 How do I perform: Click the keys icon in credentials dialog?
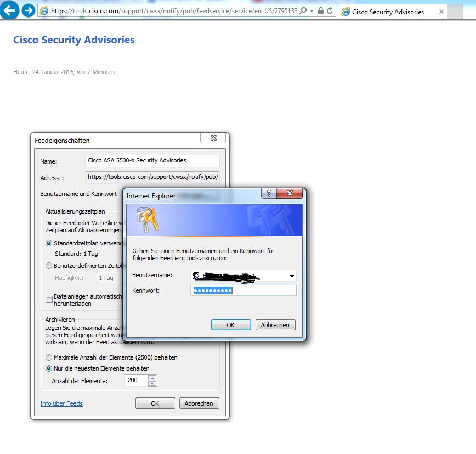[x=148, y=220]
